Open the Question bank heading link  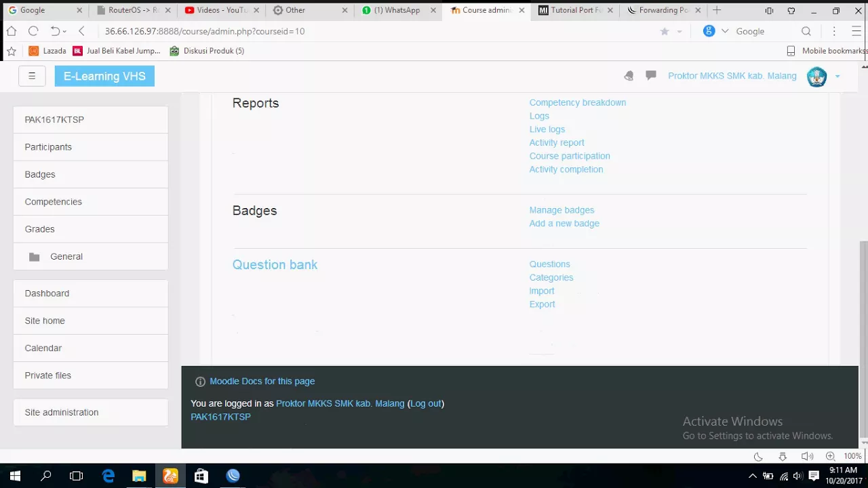(x=275, y=265)
